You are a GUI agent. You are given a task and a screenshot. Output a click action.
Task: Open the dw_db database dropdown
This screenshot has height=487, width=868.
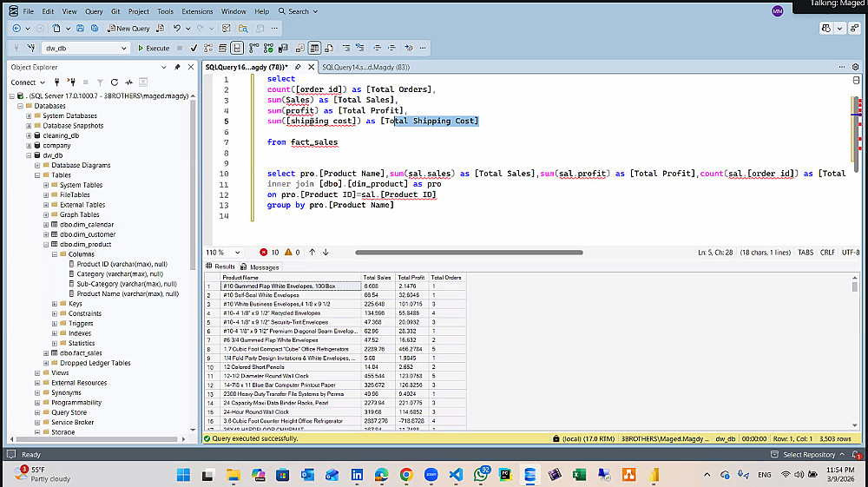125,49
